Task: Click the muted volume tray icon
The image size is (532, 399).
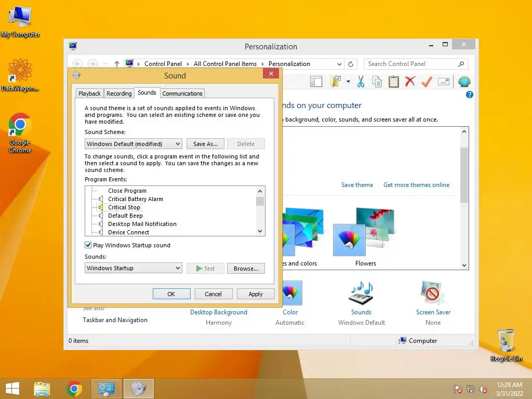Action: (483, 389)
